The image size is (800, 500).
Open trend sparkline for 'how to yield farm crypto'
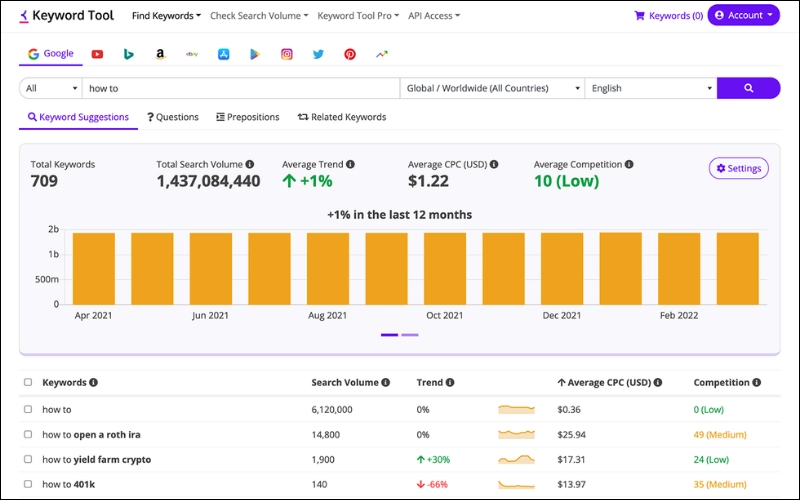tap(516, 459)
